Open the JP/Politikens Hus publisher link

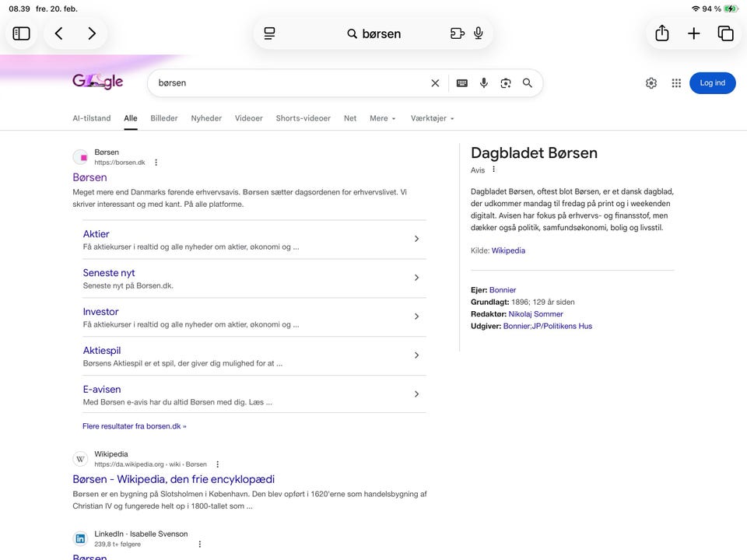562,326
